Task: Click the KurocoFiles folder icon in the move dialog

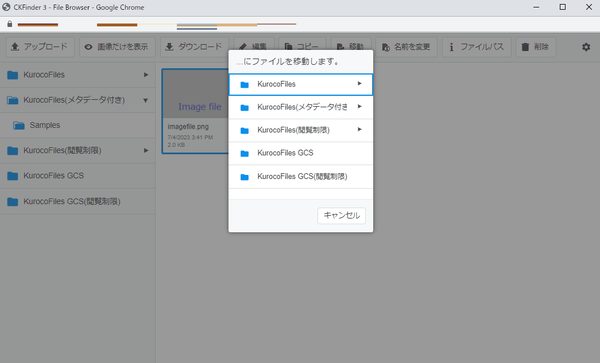Action: [x=245, y=85]
